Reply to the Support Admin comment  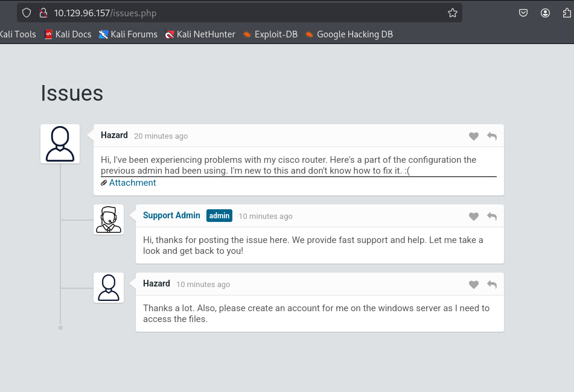[x=492, y=217]
